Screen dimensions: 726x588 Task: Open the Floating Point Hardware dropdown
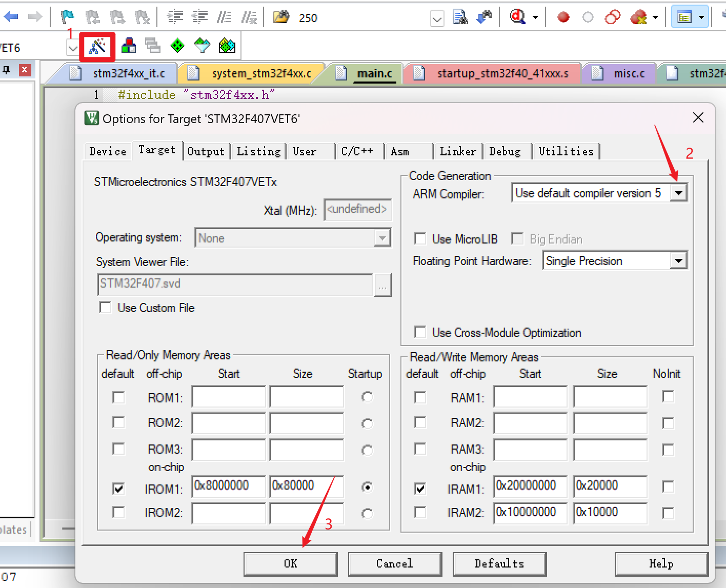click(x=679, y=260)
